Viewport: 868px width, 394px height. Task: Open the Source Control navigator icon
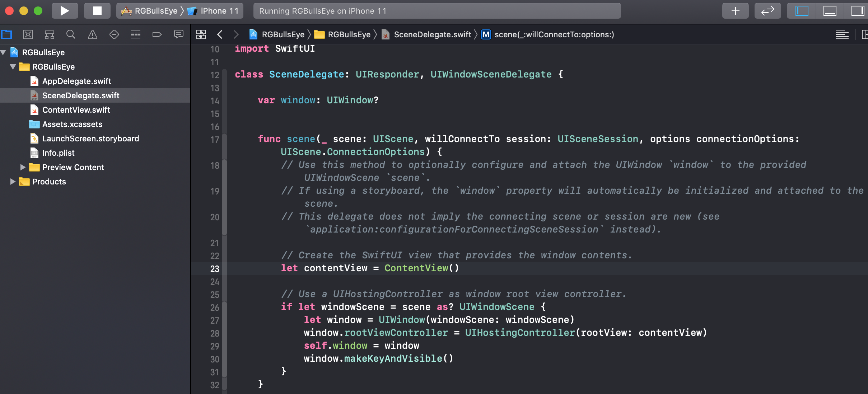click(28, 34)
